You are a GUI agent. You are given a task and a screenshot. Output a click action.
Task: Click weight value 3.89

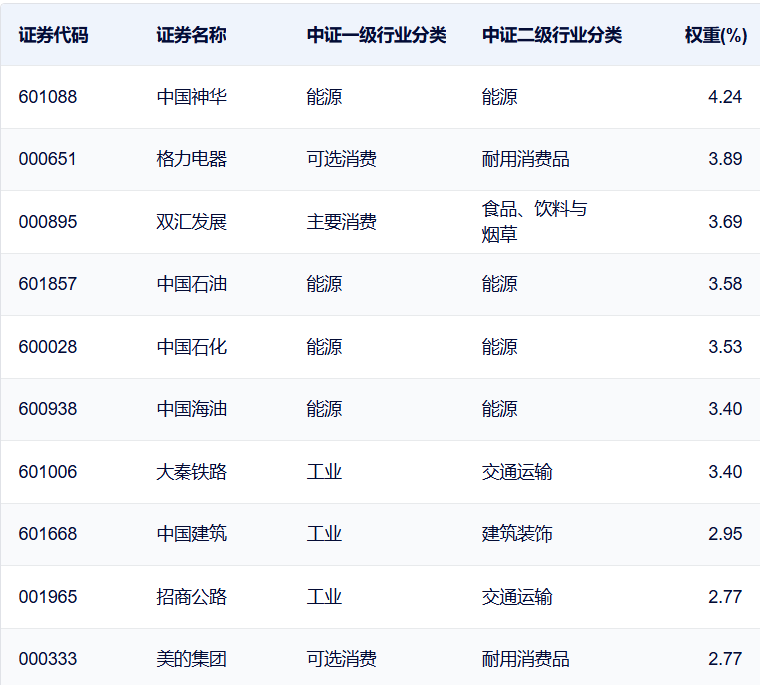click(725, 159)
